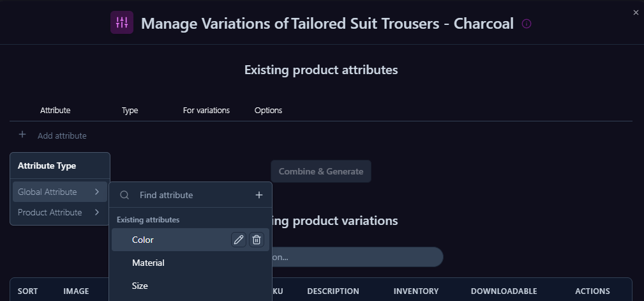Expand the Product Attribute submenu chevron
Screen dimensions: 644x301
tap(96, 212)
